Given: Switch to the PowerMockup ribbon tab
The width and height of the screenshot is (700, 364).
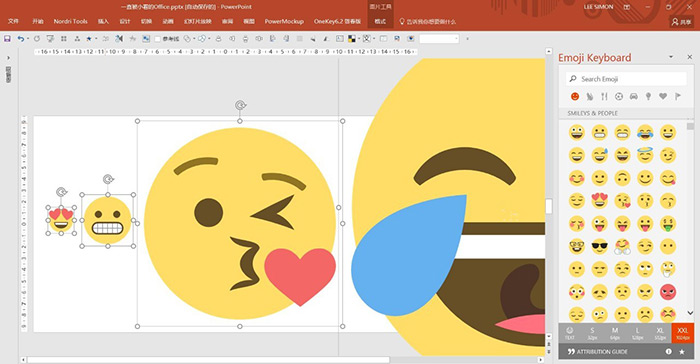Looking at the screenshot, I should (284, 21).
